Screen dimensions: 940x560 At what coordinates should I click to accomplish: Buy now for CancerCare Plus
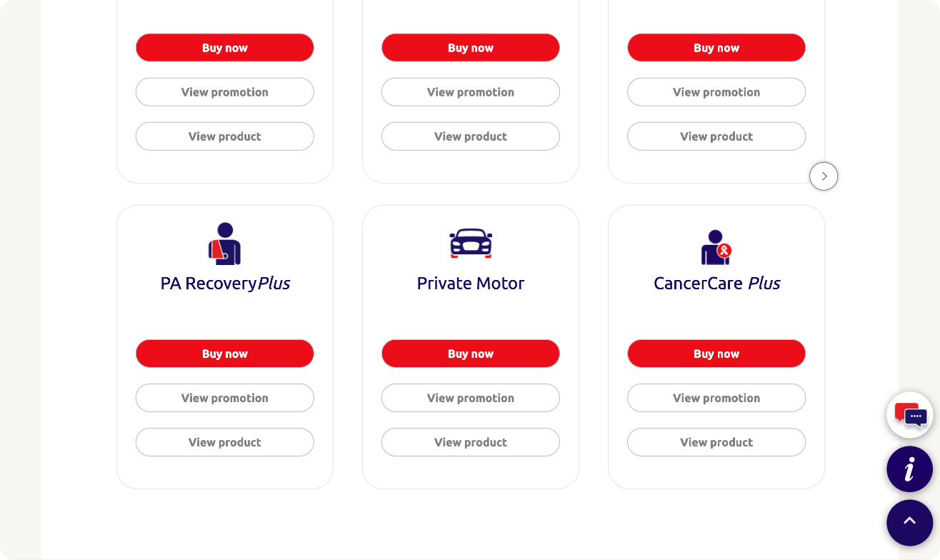716,354
